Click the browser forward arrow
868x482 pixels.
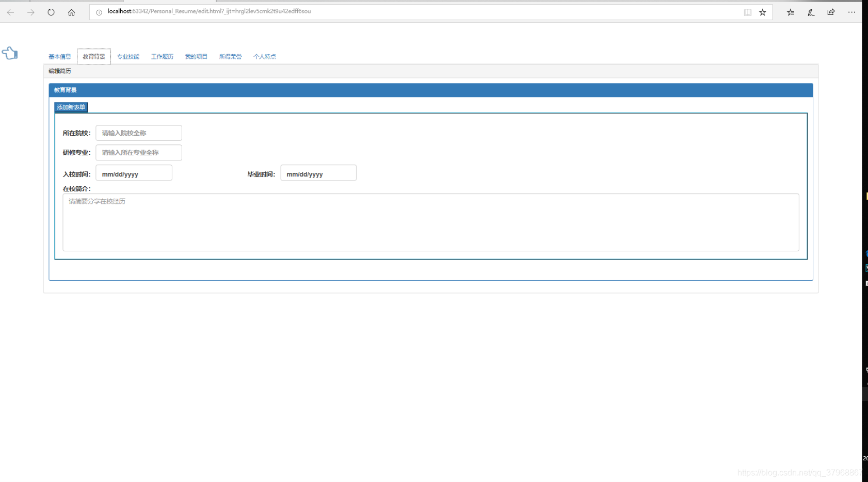click(31, 12)
